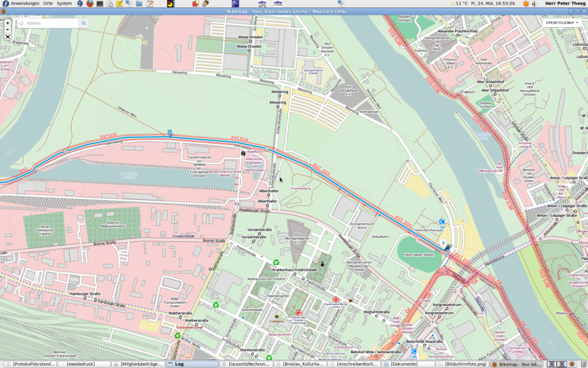Click the Alexander-Puschkin-Platz label
The image size is (588, 368).
tap(458, 31)
